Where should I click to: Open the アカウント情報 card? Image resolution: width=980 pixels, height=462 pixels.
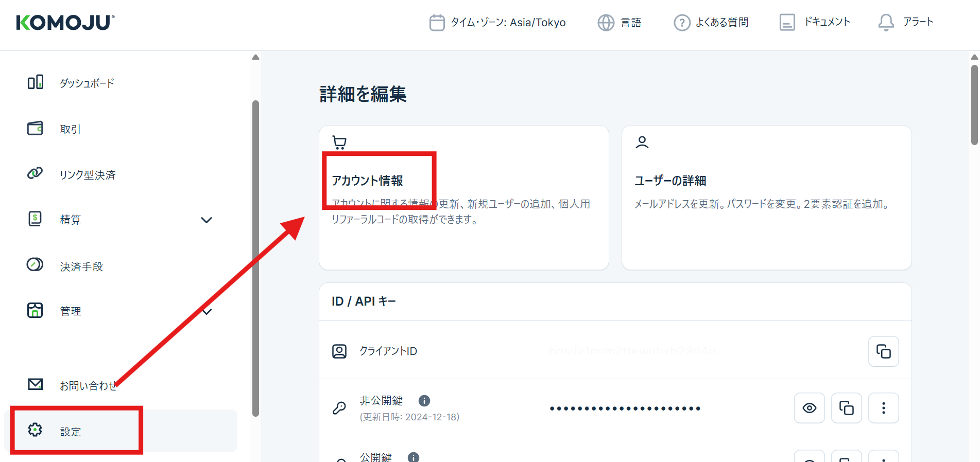pyautogui.click(x=463, y=198)
